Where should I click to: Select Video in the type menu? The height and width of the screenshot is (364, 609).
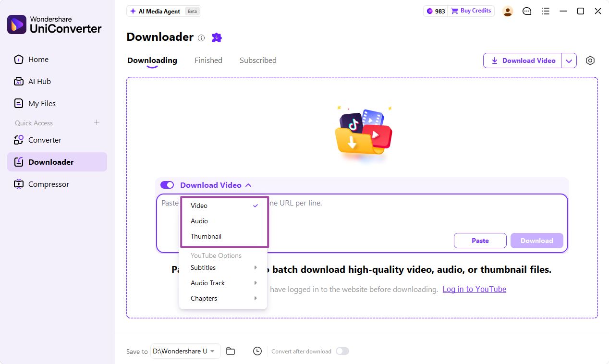pos(224,206)
